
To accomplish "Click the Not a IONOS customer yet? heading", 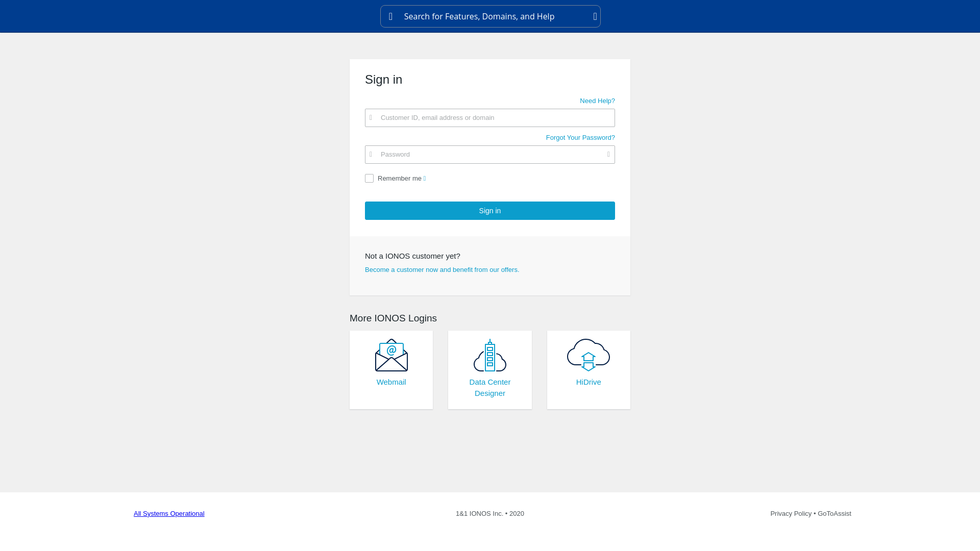I will click(412, 256).
